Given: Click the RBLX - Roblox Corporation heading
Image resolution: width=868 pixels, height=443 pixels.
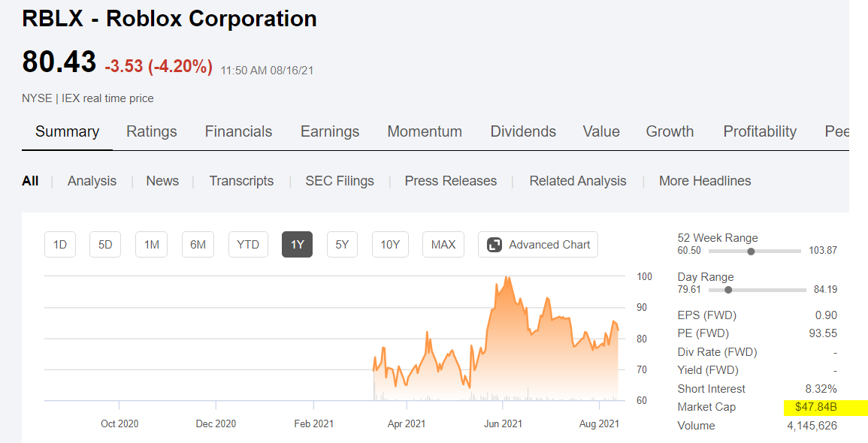Looking at the screenshot, I should pos(169,18).
